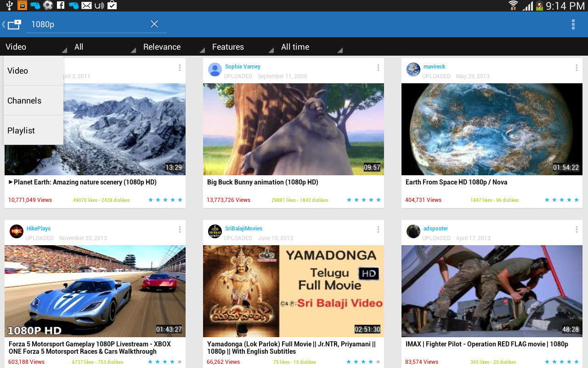Open options for Yamadonga video card

378,230
